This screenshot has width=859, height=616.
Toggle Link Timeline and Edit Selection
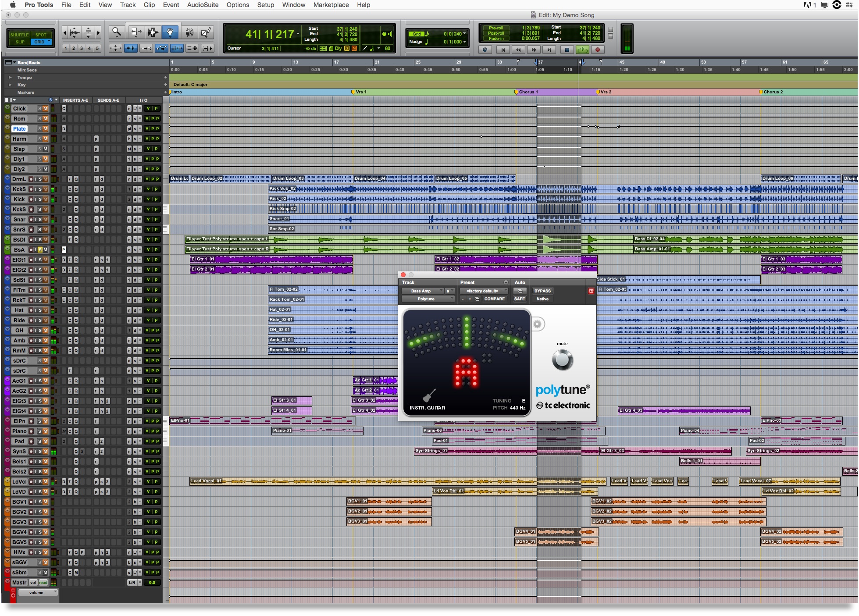pyautogui.click(x=177, y=48)
